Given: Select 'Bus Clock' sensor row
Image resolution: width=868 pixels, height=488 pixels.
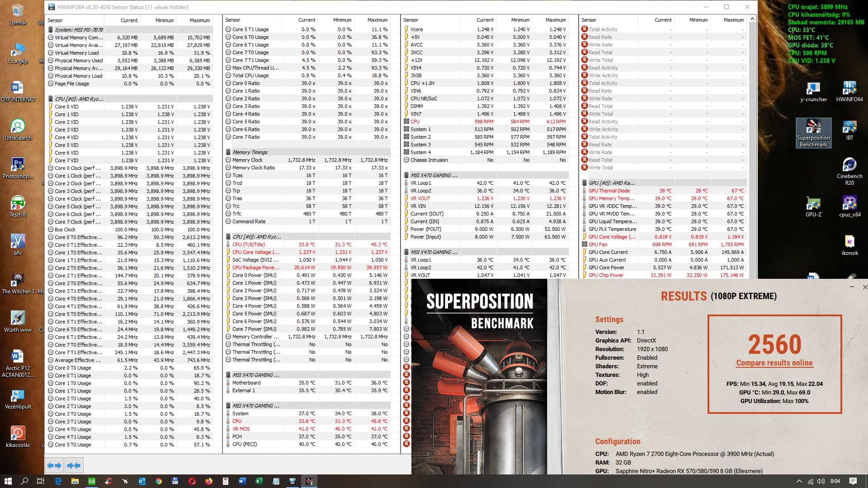Looking at the screenshot, I should [x=129, y=230].
